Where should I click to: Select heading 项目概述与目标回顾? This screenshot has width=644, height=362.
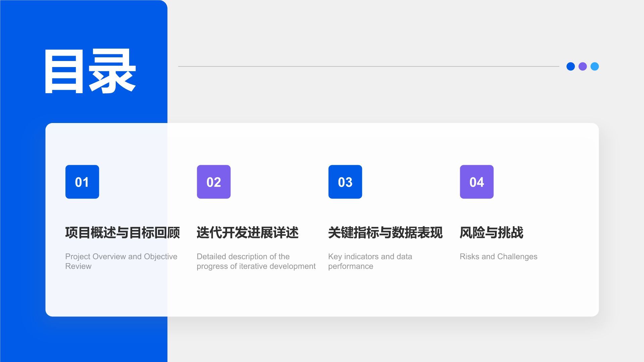pos(122,233)
